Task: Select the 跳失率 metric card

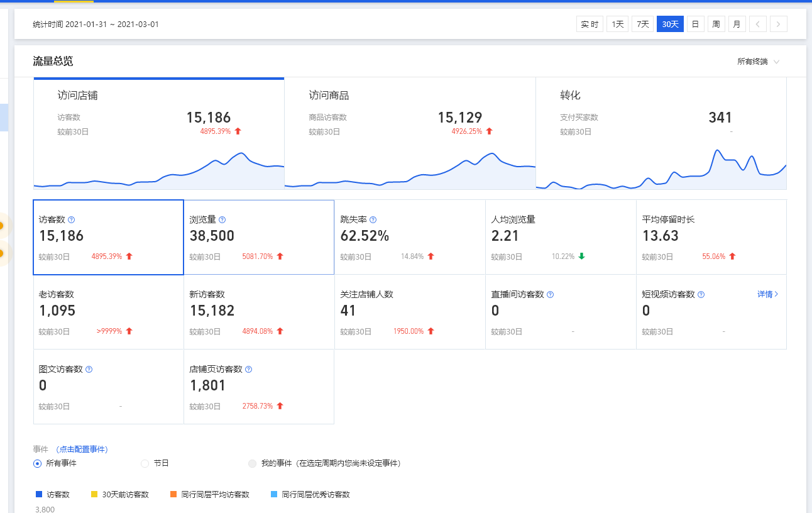Action: pyautogui.click(x=410, y=237)
